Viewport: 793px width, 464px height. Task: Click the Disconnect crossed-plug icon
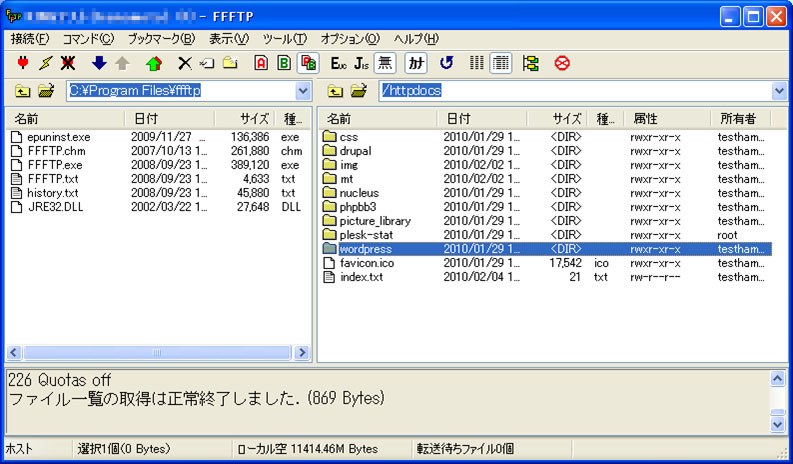click(68, 63)
